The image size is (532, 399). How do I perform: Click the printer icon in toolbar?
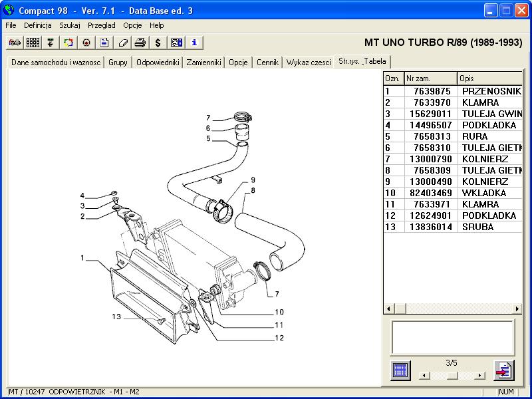click(x=140, y=43)
